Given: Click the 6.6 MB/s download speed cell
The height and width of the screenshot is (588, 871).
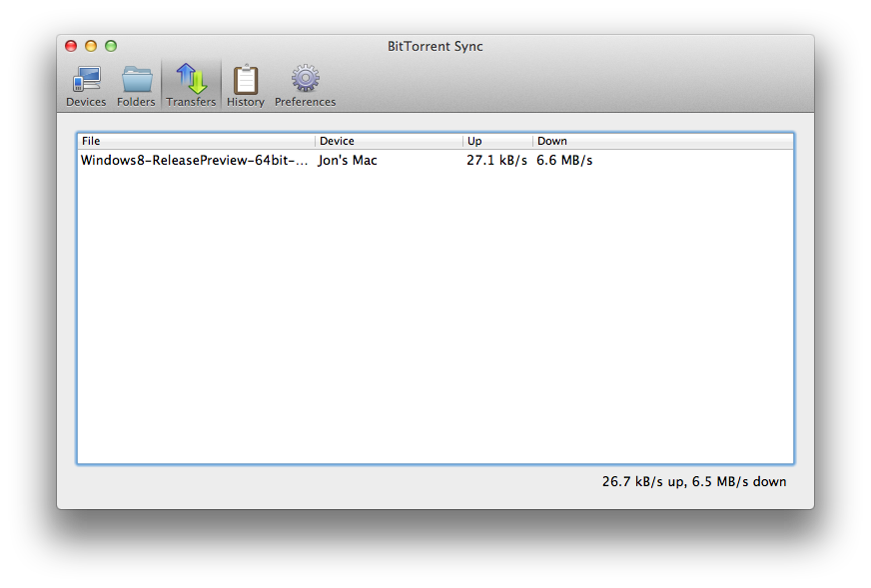Looking at the screenshot, I should 564,161.
